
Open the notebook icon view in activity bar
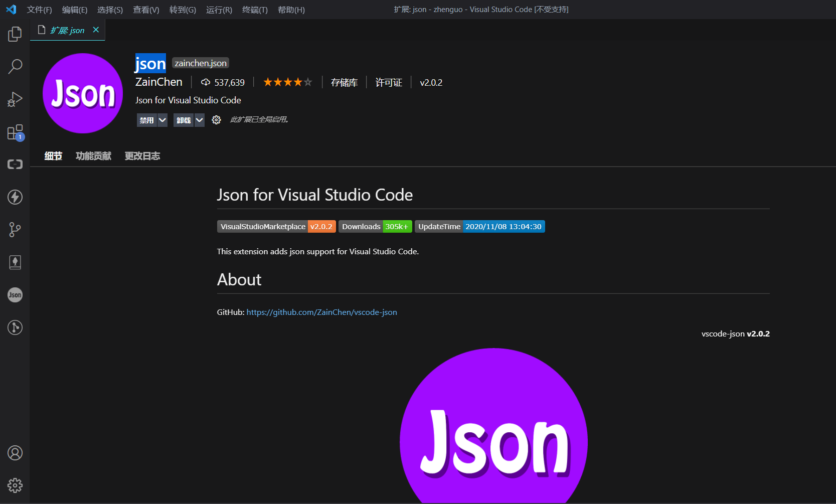[x=15, y=262]
